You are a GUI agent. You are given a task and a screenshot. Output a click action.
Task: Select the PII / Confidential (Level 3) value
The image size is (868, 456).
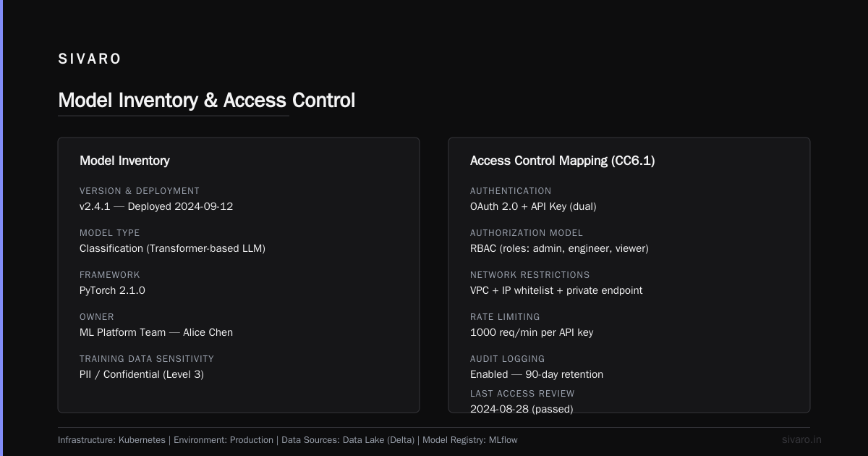pyautogui.click(x=147, y=374)
